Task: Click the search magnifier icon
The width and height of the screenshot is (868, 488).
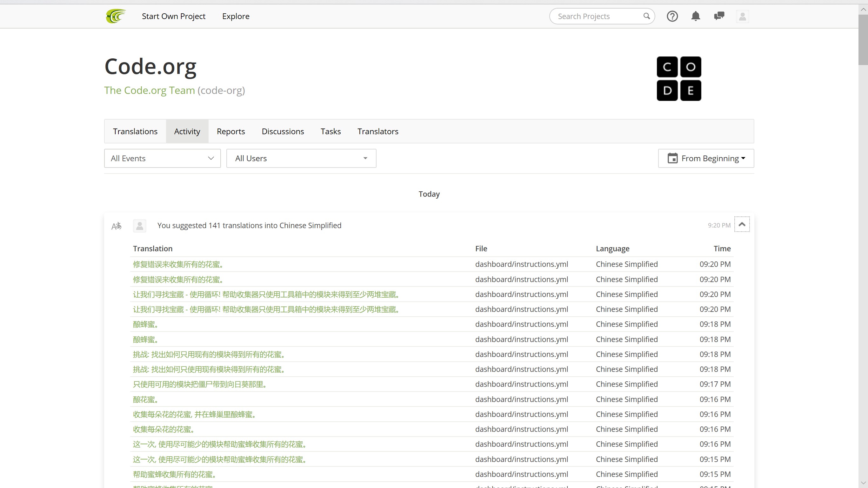Action: [x=646, y=16]
